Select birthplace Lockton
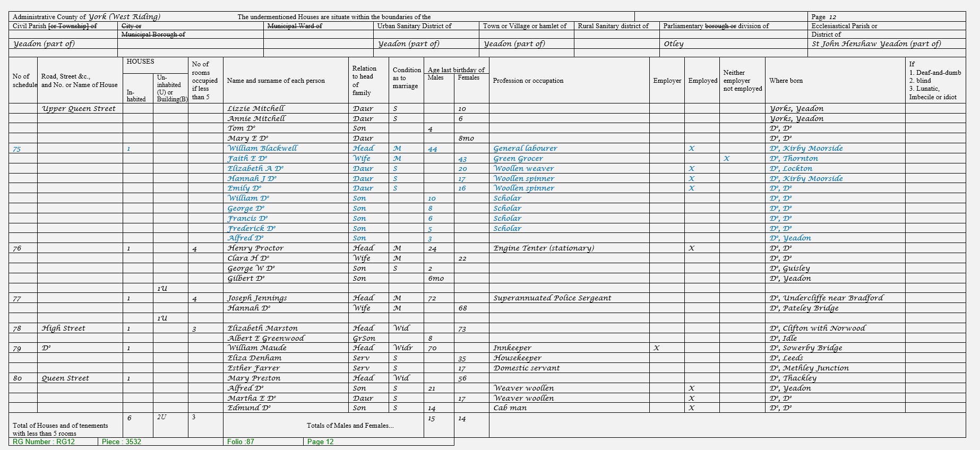Image resolution: width=980 pixels, height=450 pixels. pyautogui.click(x=797, y=168)
